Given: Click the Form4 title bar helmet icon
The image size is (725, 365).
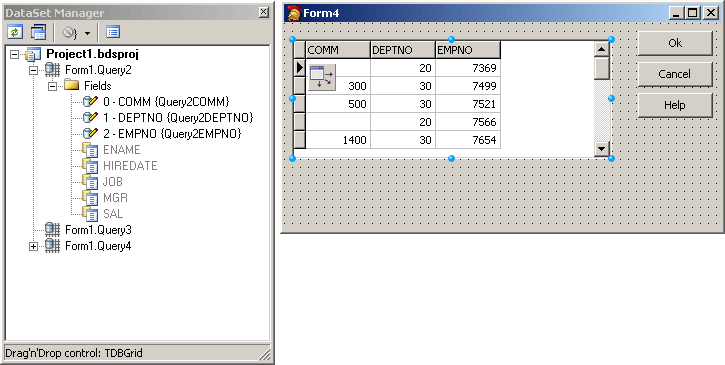Looking at the screenshot, I should pyautogui.click(x=294, y=13).
